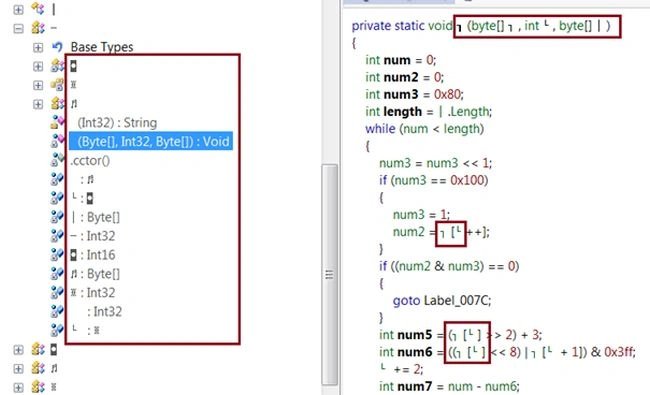
Task: Expand nested ♫ class directly under Base Types
Action: tap(38, 104)
